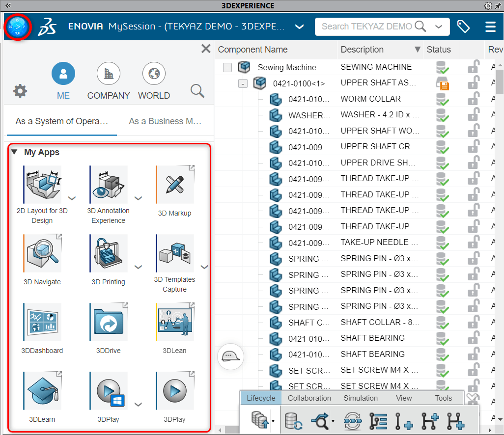Click the Status column header
504x435 pixels.
point(439,50)
